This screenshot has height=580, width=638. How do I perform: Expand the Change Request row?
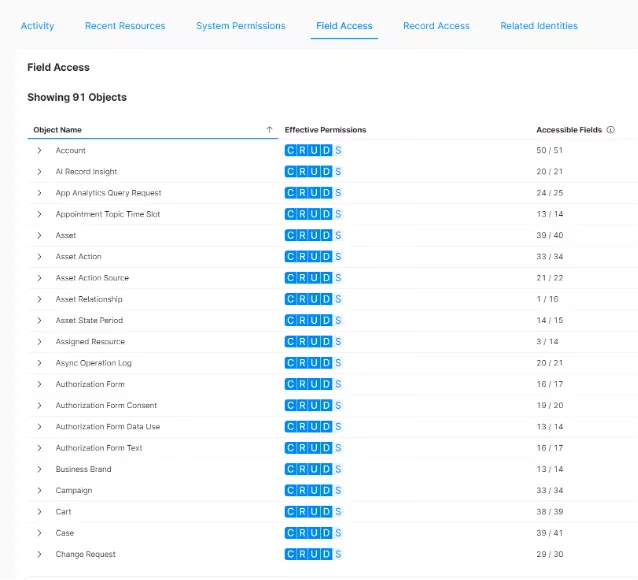tap(39, 554)
